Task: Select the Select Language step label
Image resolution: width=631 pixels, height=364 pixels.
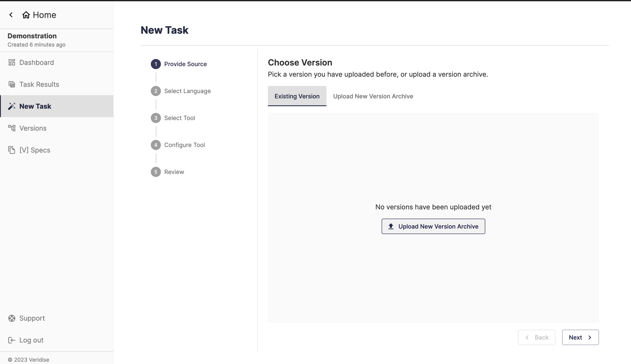Action: [187, 91]
